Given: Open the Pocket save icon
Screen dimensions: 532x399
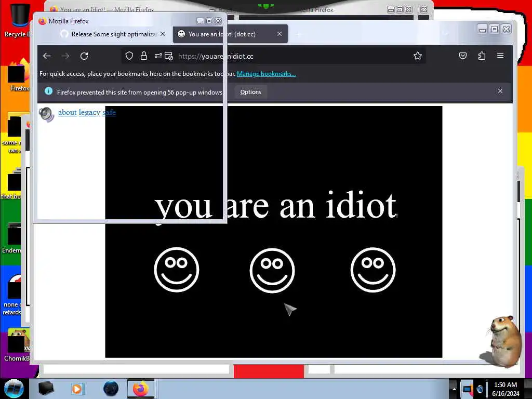Looking at the screenshot, I should point(463,56).
